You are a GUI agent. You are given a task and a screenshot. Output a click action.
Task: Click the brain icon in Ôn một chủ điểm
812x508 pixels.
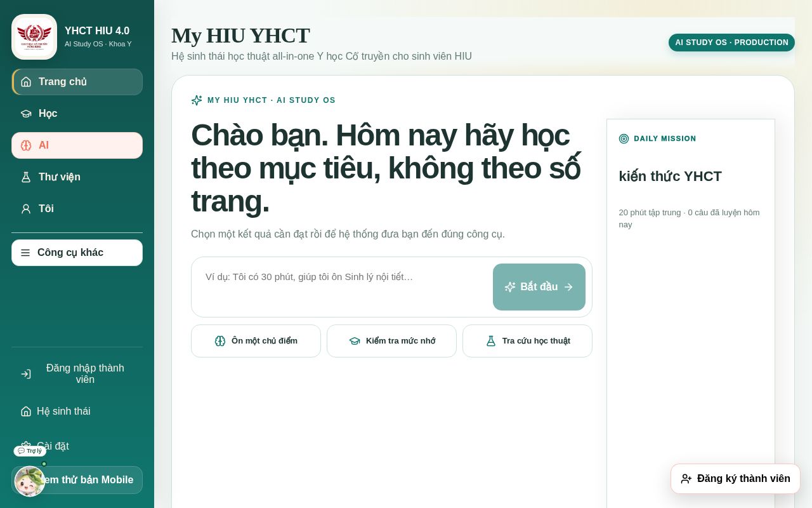click(x=220, y=341)
